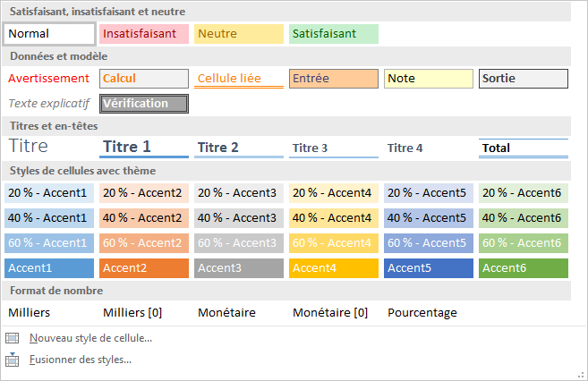Screen dimensions: 588x381
Task: Apply the Monétaire [0] number format
Action: point(330,313)
